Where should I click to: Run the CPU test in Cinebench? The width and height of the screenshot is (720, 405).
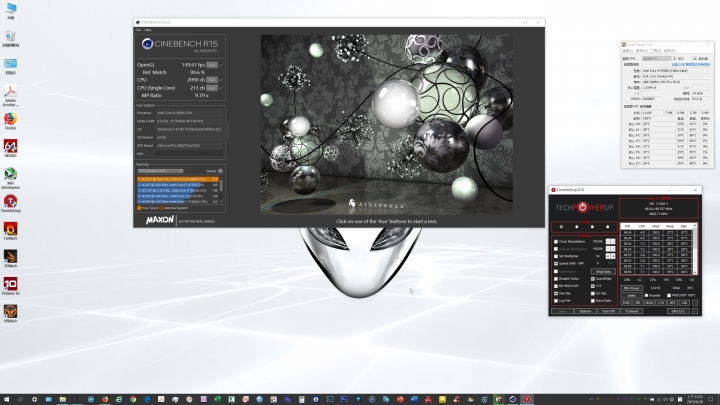[212, 80]
